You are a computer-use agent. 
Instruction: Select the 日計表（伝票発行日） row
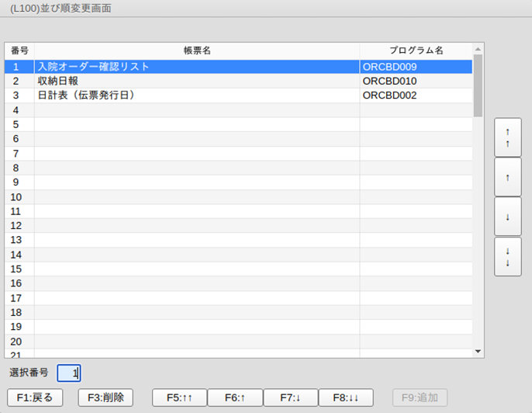tap(238, 95)
